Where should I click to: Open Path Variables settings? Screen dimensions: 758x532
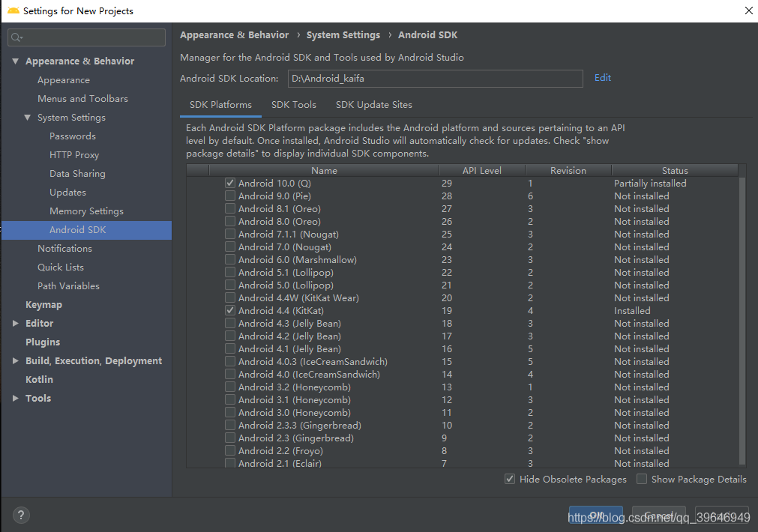68,286
